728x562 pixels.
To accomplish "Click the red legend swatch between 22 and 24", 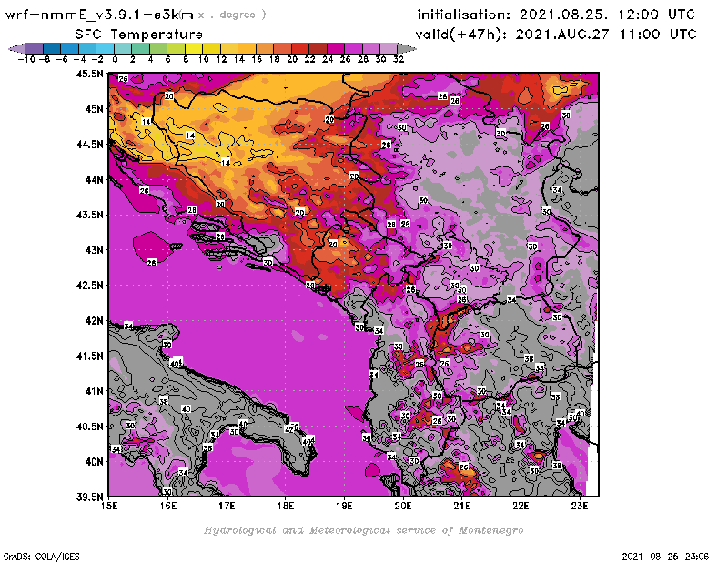I will pos(318,48).
